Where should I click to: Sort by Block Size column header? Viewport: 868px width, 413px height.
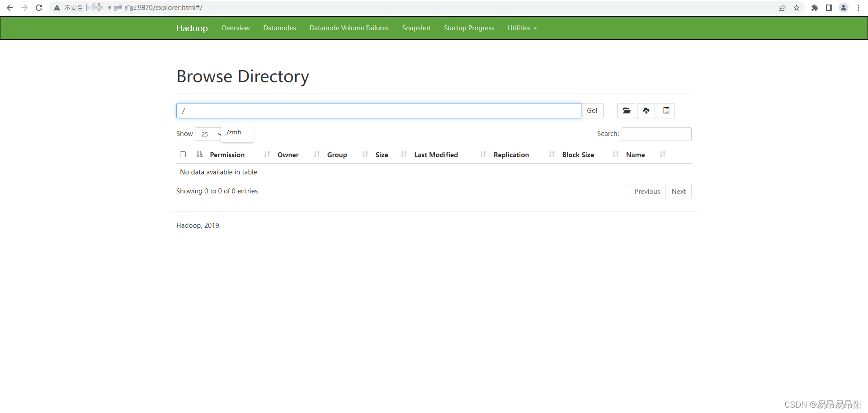578,155
